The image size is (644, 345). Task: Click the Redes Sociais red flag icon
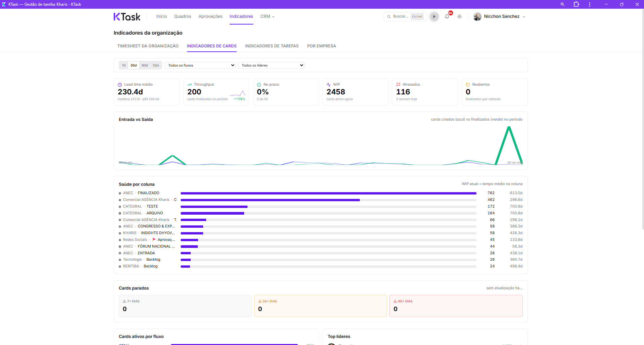coord(154,240)
